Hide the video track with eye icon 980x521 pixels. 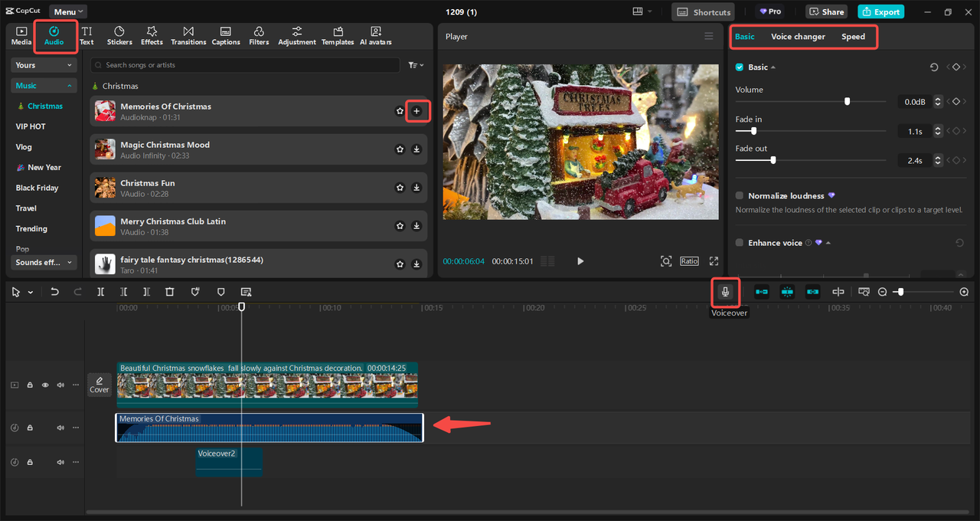(x=45, y=385)
